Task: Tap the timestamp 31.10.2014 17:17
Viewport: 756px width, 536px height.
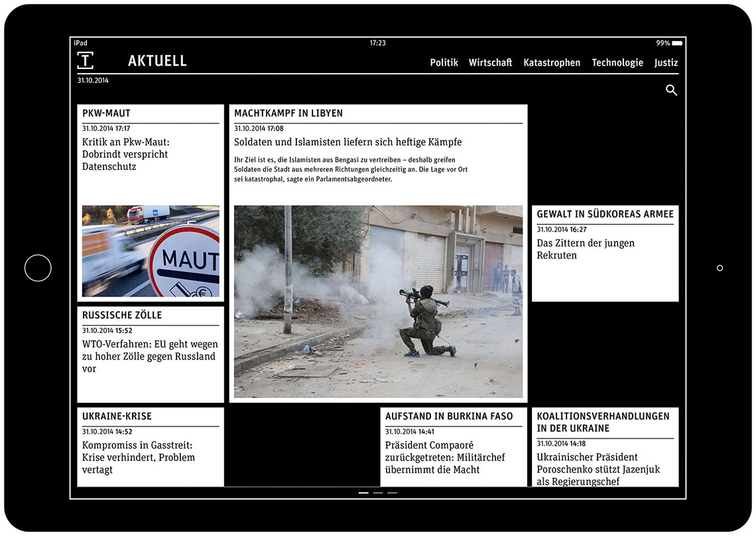Action: [106, 128]
